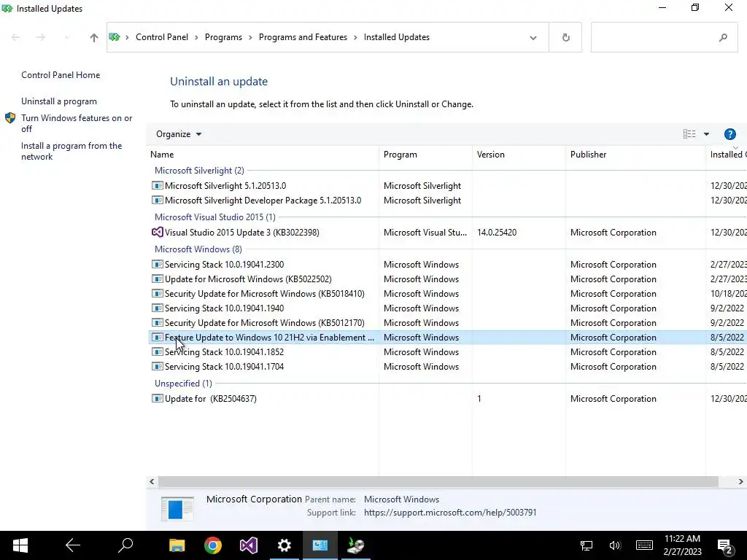Expand the address bar history dropdown
The image size is (747, 560).
pyautogui.click(x=533, y=38)
